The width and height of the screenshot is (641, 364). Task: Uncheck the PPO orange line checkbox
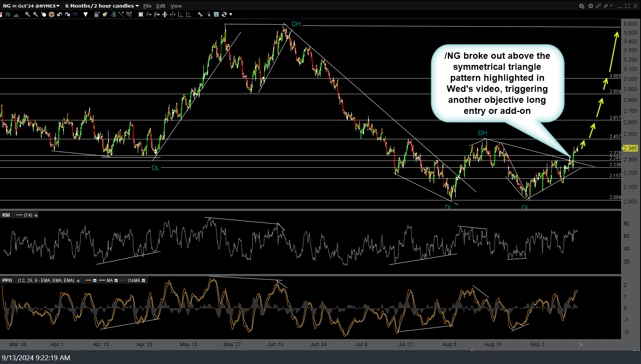pyautogui.click(x=95, y=280)
